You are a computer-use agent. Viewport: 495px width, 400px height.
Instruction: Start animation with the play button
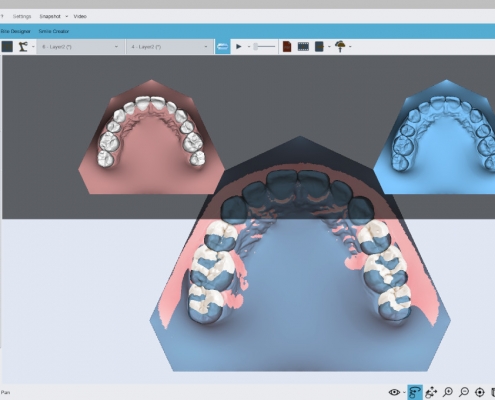(x=239, y=47)
